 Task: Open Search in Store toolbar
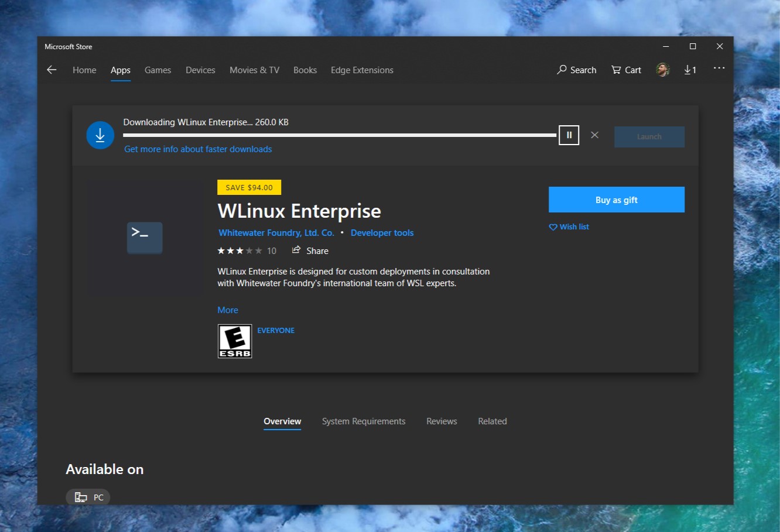[x=577, y=70]
